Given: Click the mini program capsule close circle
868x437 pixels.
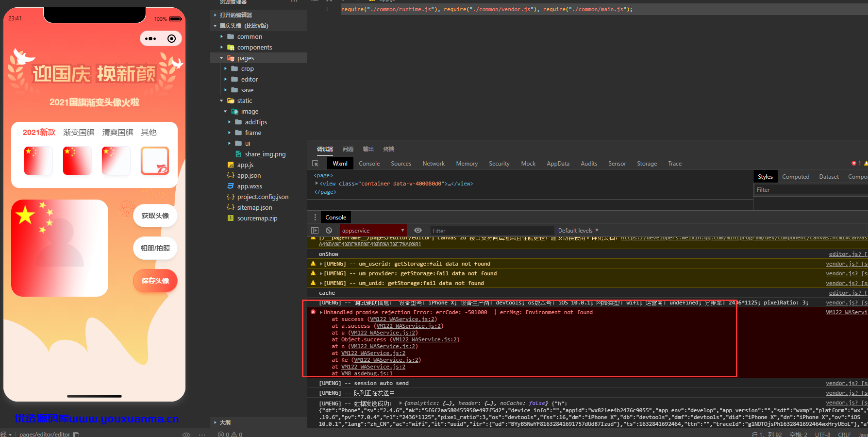Looking at the screenshot, I should 171,38.
